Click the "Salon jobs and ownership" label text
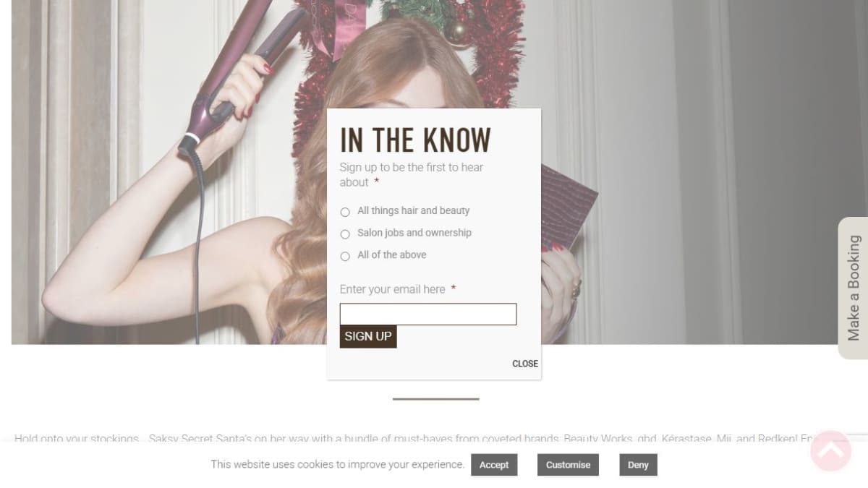The image size is (868, 488). [414, 233]
